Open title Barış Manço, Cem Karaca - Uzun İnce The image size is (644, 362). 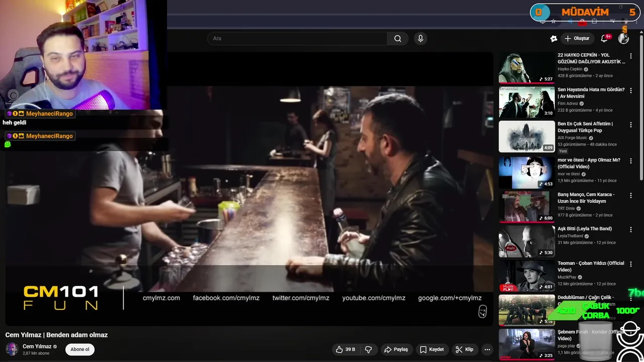click(586, 198)
